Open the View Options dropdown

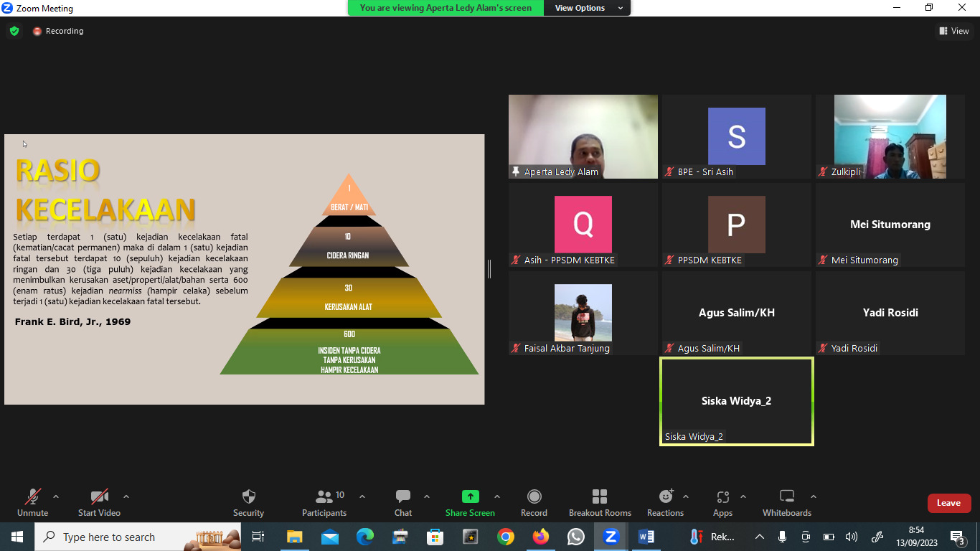point(587,8)
